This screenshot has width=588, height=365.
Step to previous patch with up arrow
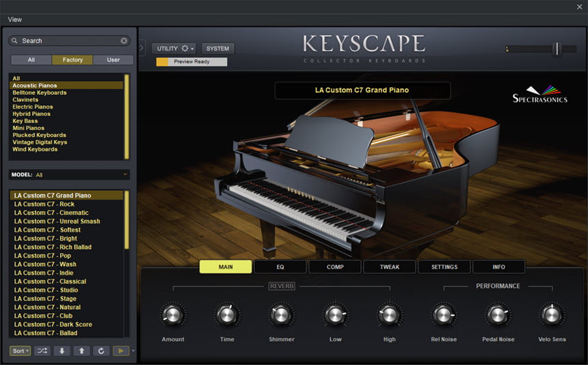coord(81,351)
